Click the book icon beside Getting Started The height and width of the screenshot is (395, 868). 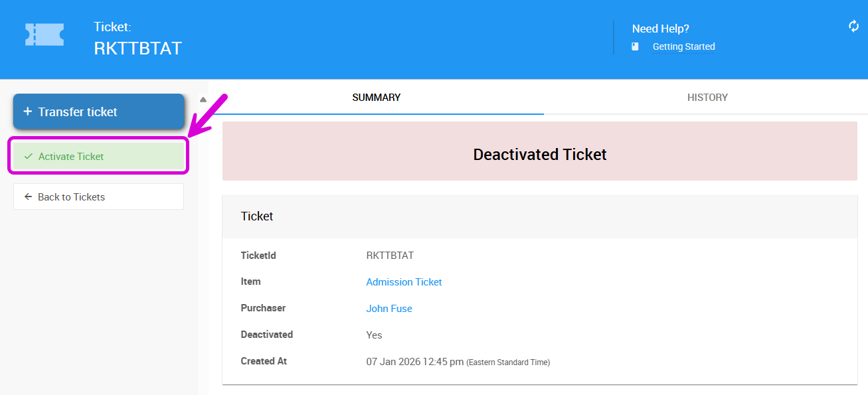click(635, 46)
